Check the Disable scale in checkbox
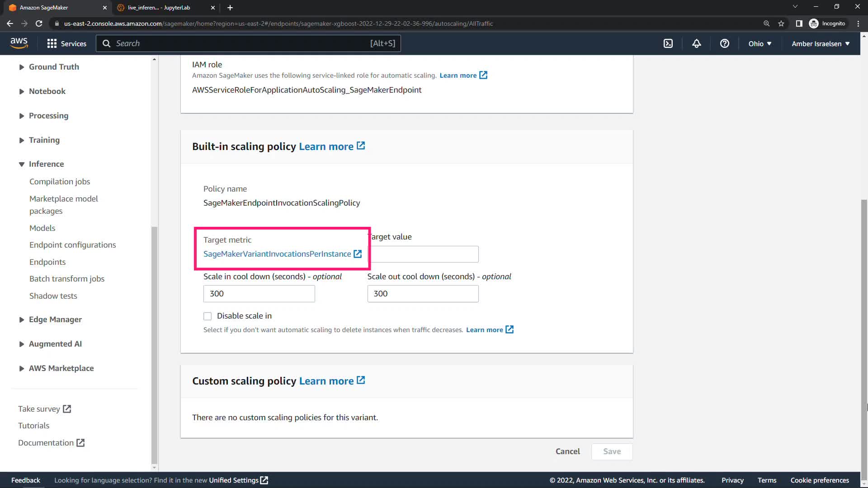The width and height of the screenshot is (868, 488). (x=208, y=316)
